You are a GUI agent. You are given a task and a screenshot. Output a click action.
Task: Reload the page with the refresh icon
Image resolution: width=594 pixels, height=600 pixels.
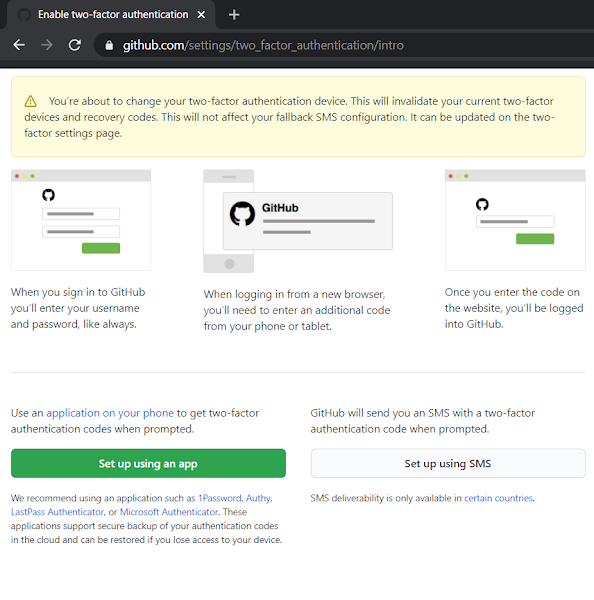pyautogui.click(x=75, y=45)
